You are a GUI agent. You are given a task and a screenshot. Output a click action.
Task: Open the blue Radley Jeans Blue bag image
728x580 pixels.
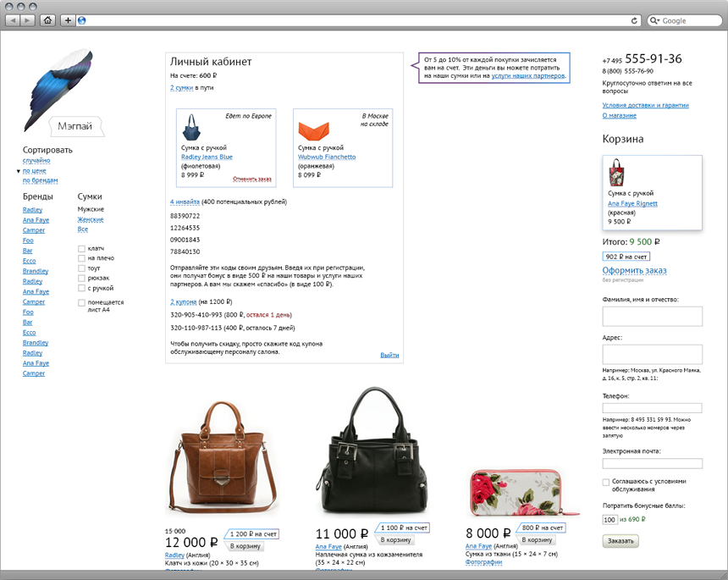(x=191, y=127)
